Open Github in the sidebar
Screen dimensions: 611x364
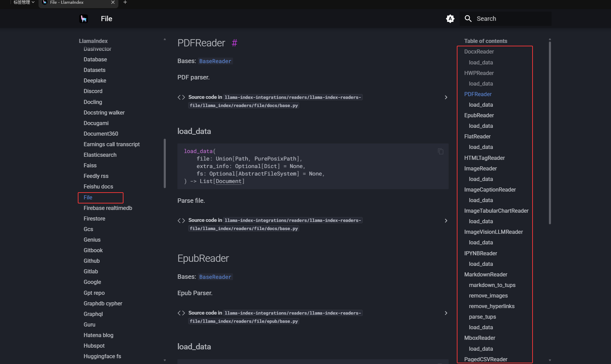[92, 261]
